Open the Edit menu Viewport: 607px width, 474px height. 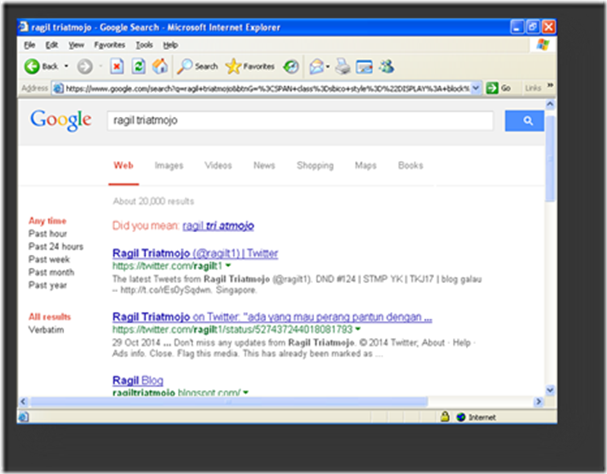52,45
